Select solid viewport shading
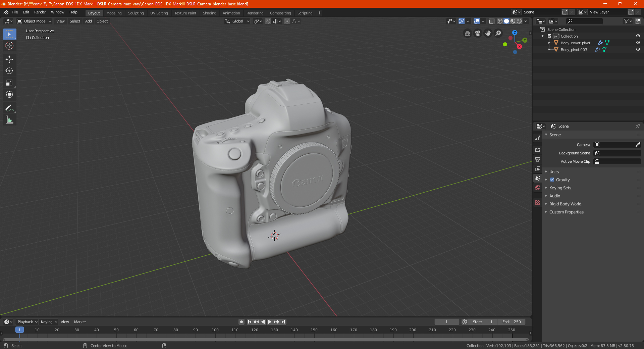This screenshot has height=349, width=644. point(506,21)
